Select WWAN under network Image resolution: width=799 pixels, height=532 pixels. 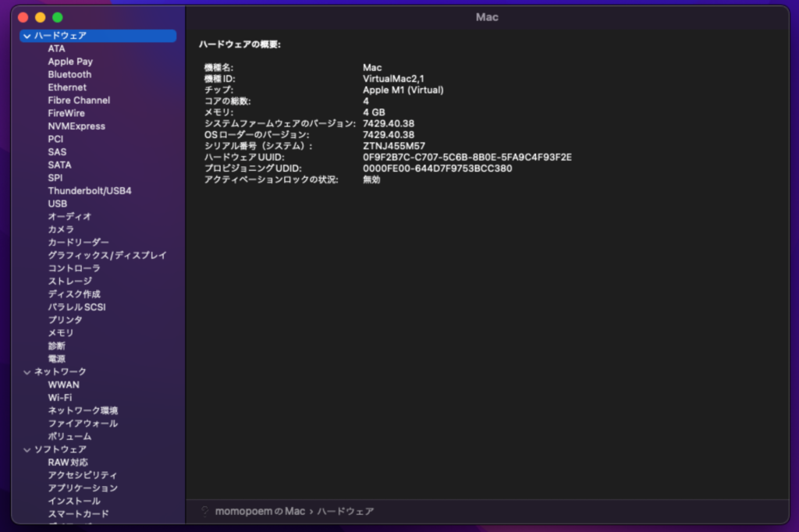pos(64,385)
